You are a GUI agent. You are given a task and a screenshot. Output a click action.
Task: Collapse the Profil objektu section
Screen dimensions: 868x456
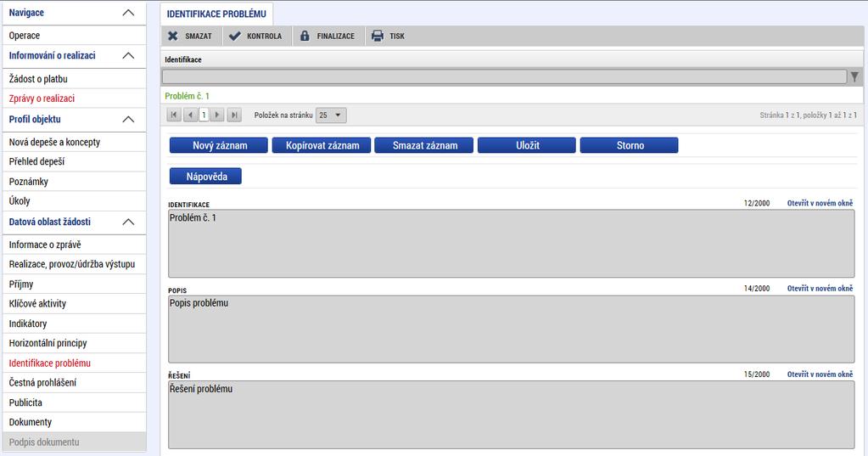click(x=128, y=119)
